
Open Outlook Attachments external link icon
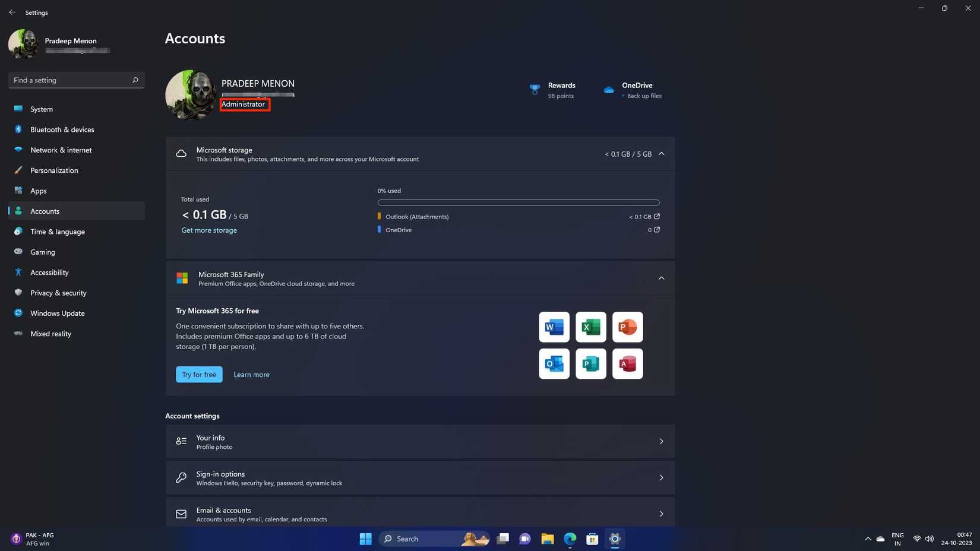coord(657,217)
